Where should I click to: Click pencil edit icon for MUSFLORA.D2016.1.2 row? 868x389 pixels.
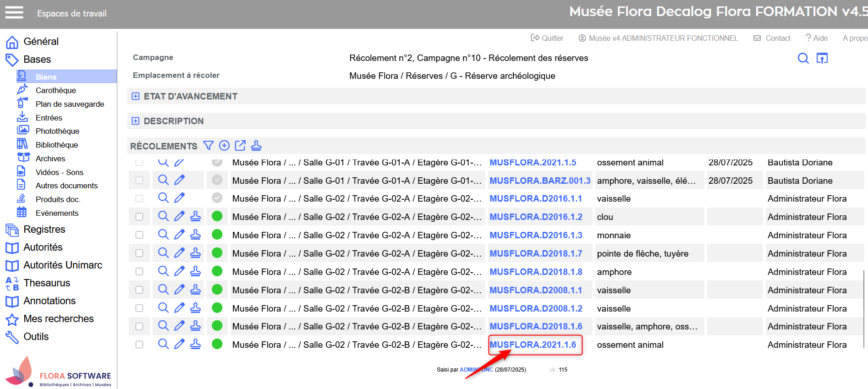coord(179,216)
